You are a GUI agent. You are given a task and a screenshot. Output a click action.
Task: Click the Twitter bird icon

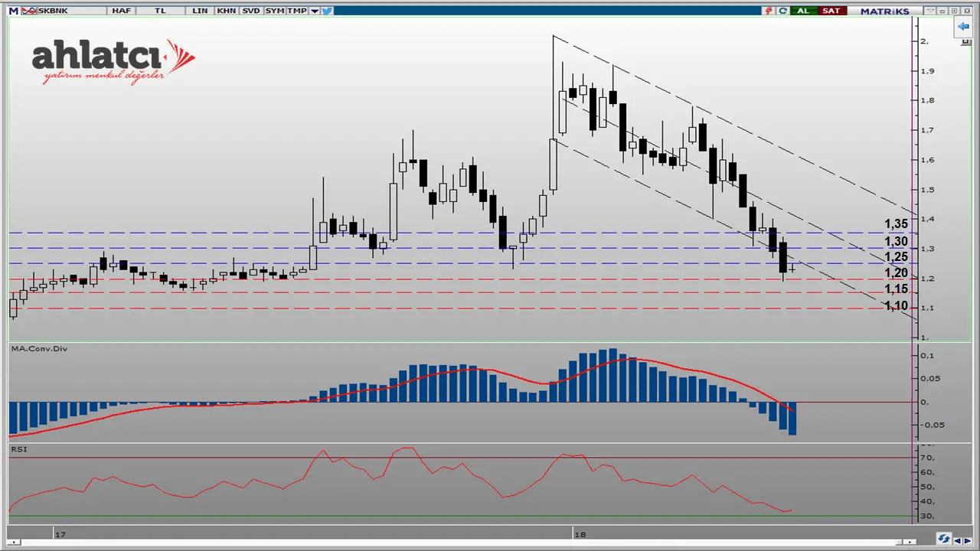[x=326, y=11]
